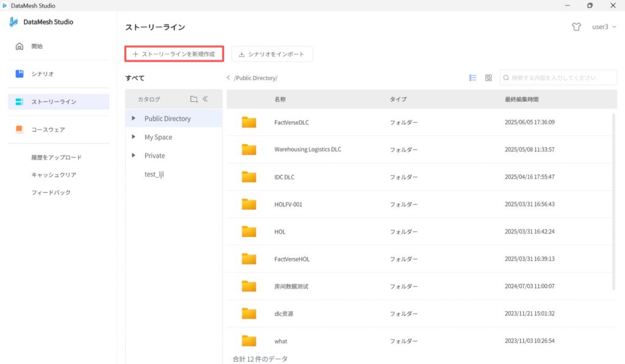625x364 pixels.
Task: Expand the My Space tree node
Action: pyautogui.click(x=134, y=137)
